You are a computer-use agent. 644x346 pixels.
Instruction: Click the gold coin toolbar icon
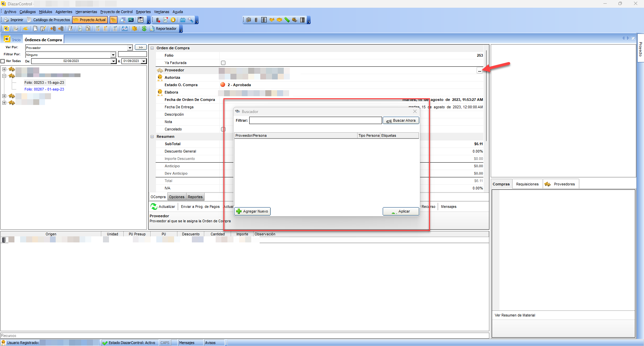pyautogui.click(x=173, y=20)
